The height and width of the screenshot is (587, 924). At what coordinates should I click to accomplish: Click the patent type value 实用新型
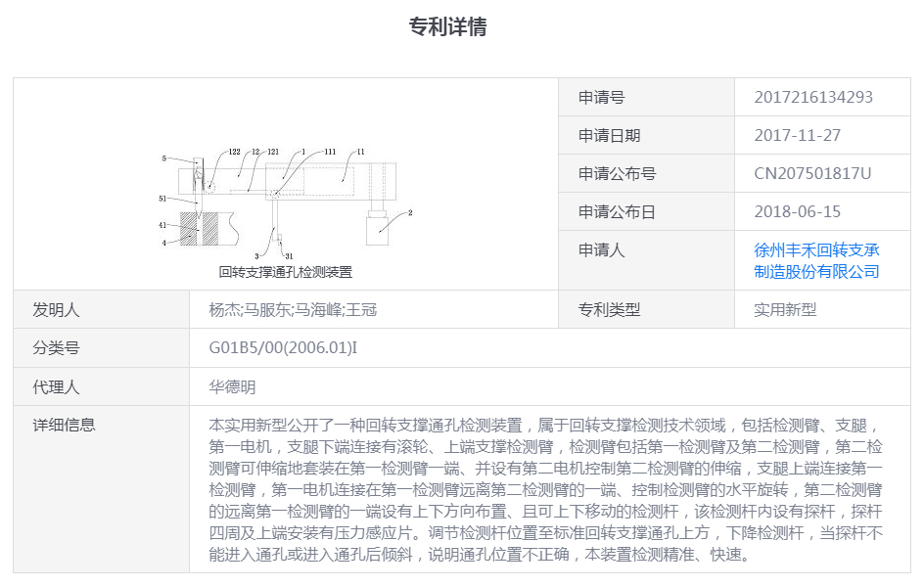pyautogui.click(x=784, y=309)
